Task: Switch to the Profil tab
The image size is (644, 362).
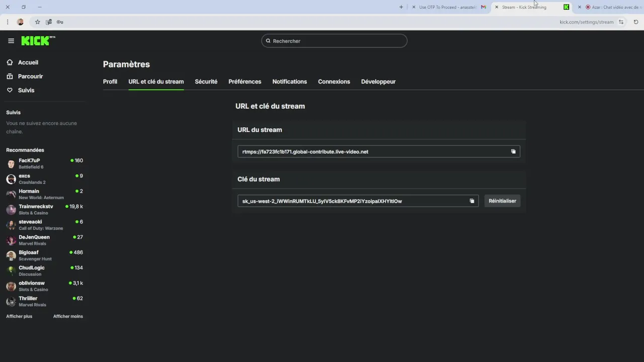Action: (110, 81)
